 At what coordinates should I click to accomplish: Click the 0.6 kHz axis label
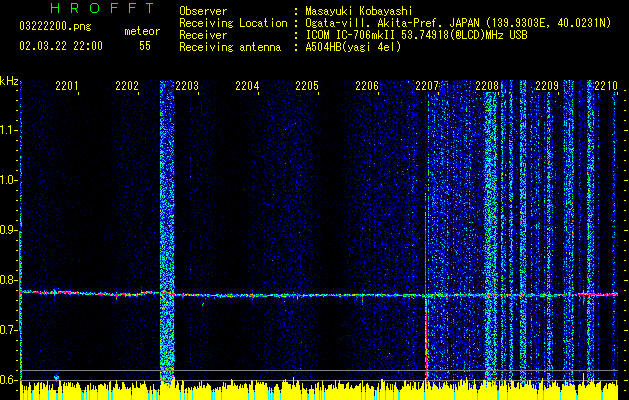point(9,380)
